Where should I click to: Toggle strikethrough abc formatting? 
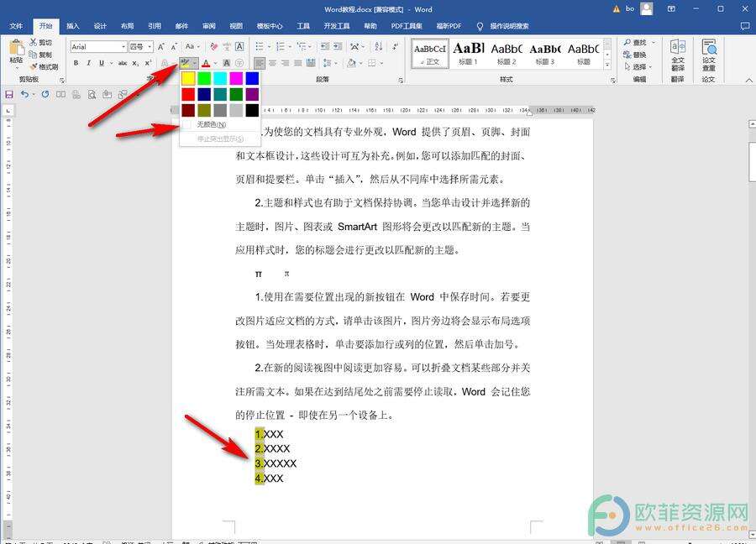click(x=123, y=63)
